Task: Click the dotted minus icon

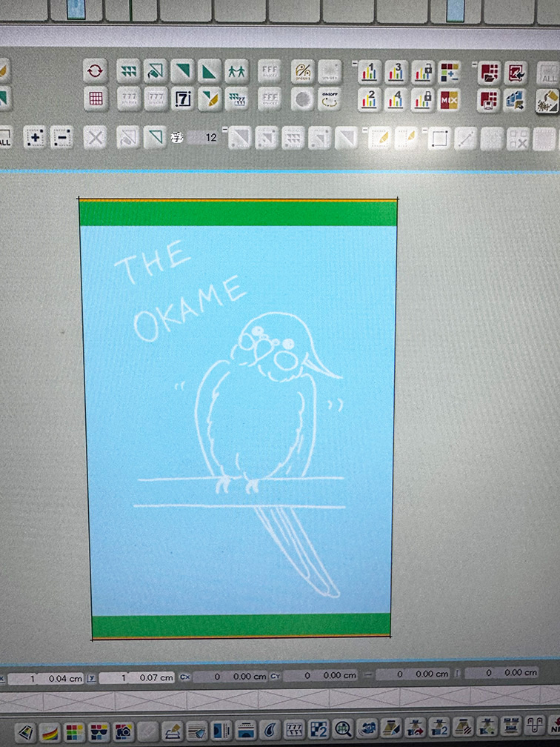Action: click(x=62, y=138)
